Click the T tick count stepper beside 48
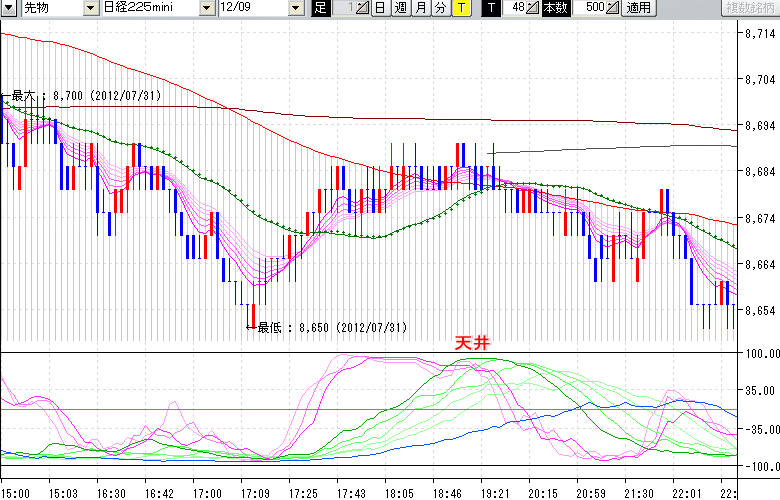780x500 pixels. [533, 7]
